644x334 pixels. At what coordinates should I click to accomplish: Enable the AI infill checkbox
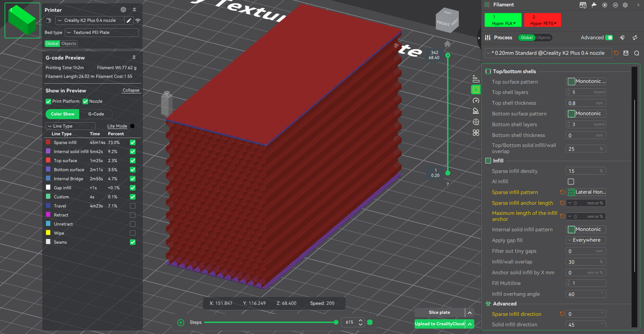(x=571, y=181)
